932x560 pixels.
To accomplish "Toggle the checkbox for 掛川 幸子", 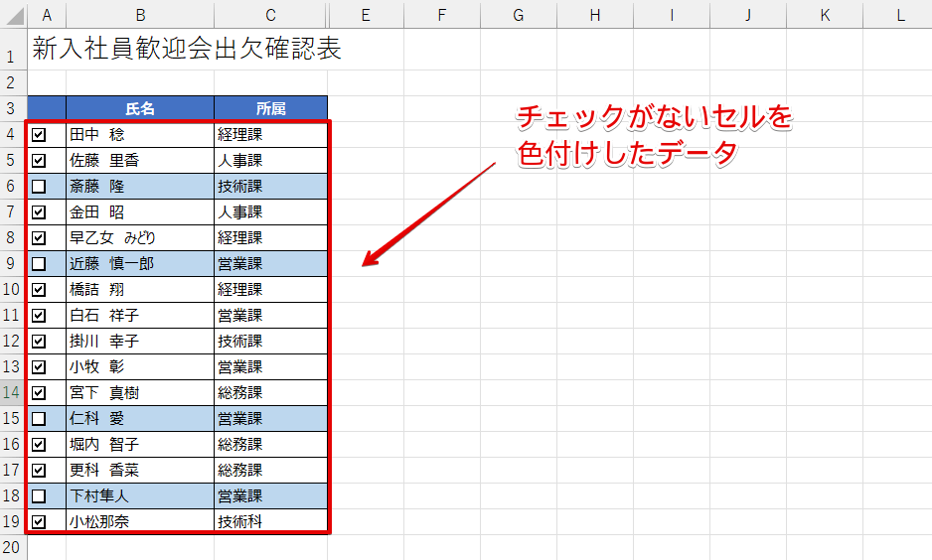I will [39, 342].
